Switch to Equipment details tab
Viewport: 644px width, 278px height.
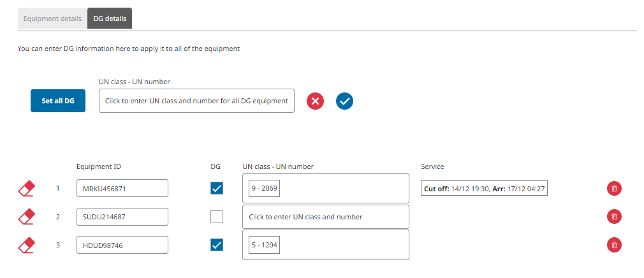click(x=52, y=18)
